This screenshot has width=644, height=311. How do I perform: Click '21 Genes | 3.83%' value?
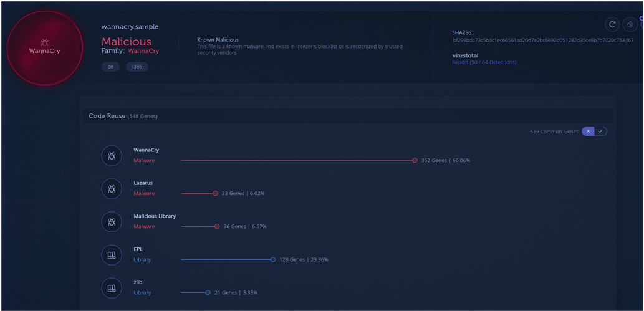[236, 292]
